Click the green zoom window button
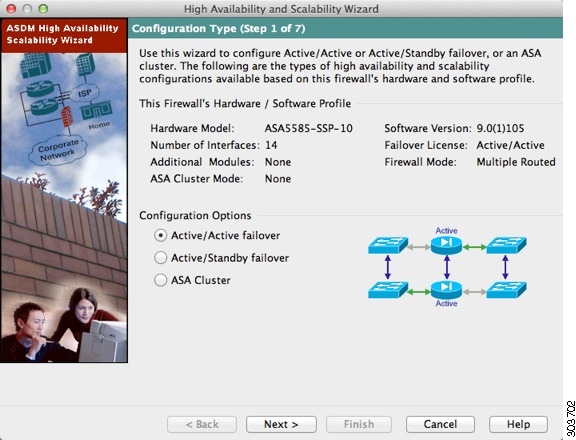Viewport: 576px width, 440px height. tap(43, 8)
